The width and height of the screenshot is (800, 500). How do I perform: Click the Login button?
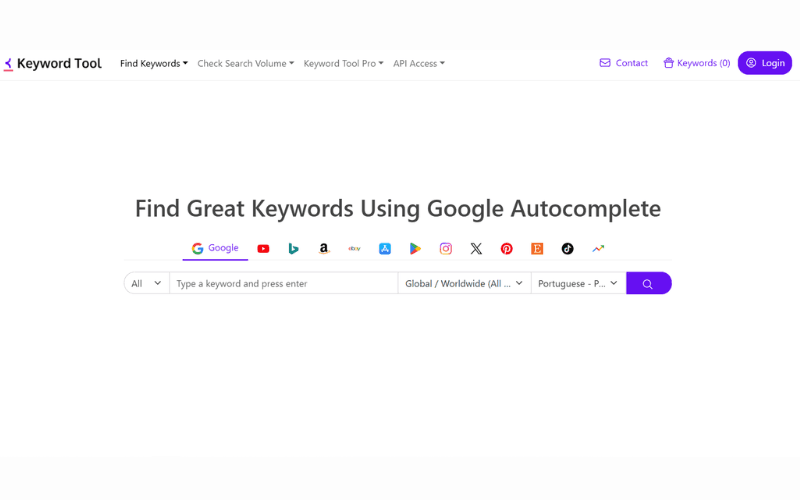[x=765, y=63]
